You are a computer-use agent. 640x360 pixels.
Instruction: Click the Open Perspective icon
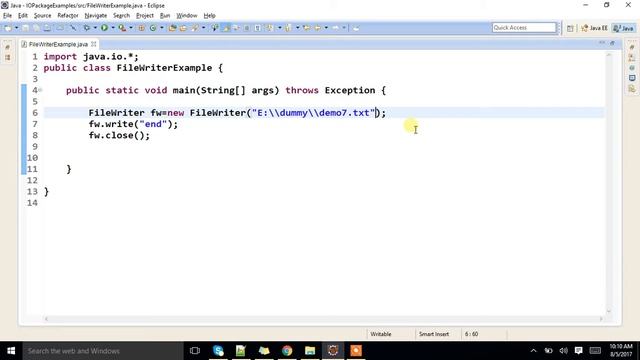click(570, 28)
